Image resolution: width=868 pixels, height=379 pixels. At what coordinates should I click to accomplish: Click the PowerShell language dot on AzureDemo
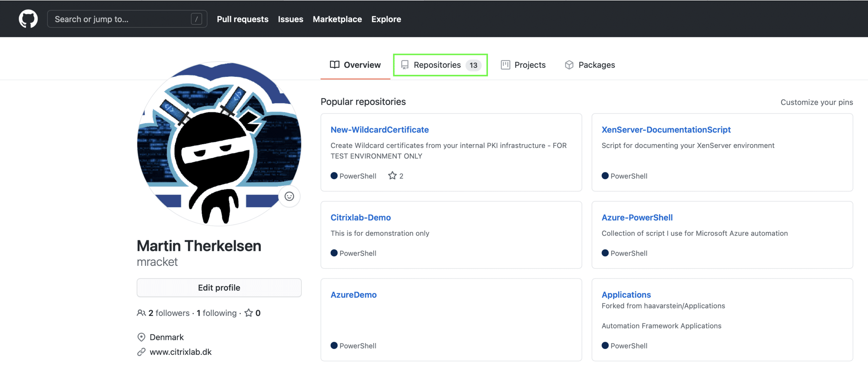(334, 345)
